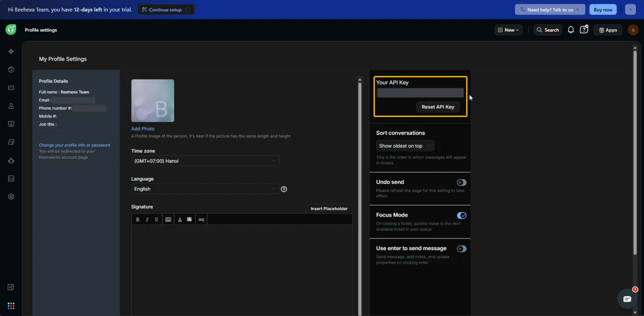Open the Forums chat icon in sidebar
The height and width of the screenshot is (316, 644).
(x=11, y=142)
